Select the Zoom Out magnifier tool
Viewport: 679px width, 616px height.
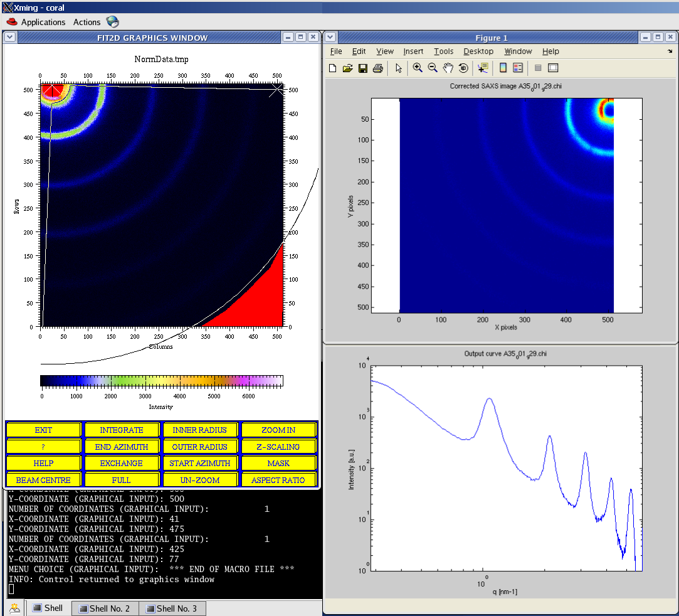click(433, 68)
